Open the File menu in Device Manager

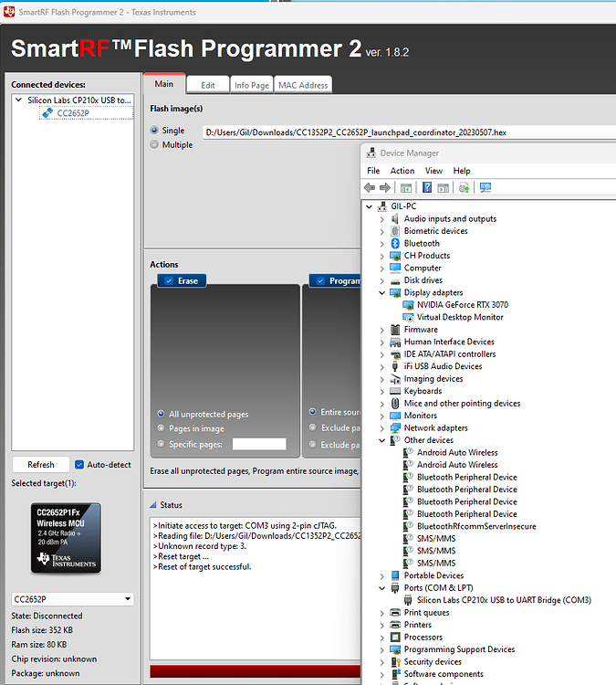click(x=373, y=171)
